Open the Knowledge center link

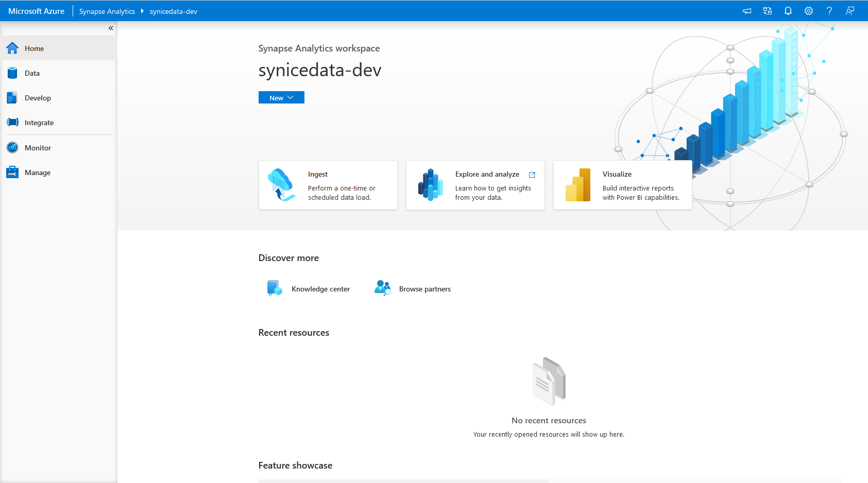[320, 289]
